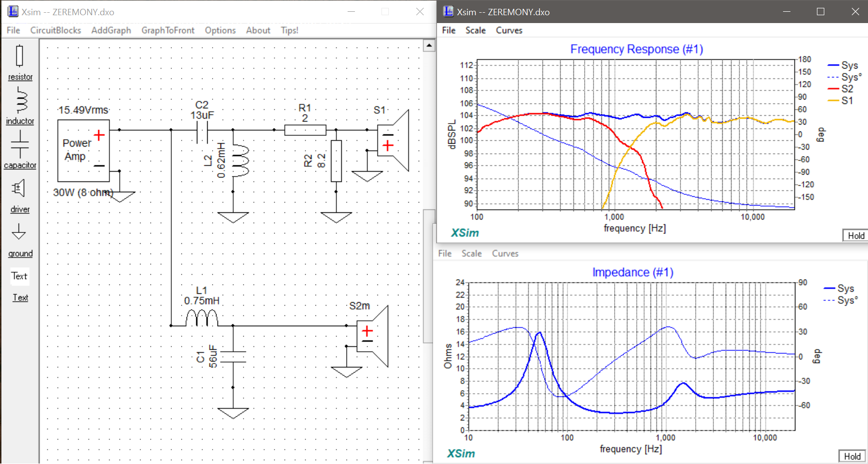Minimize the Xsim graph window

[x=787, y=11]
